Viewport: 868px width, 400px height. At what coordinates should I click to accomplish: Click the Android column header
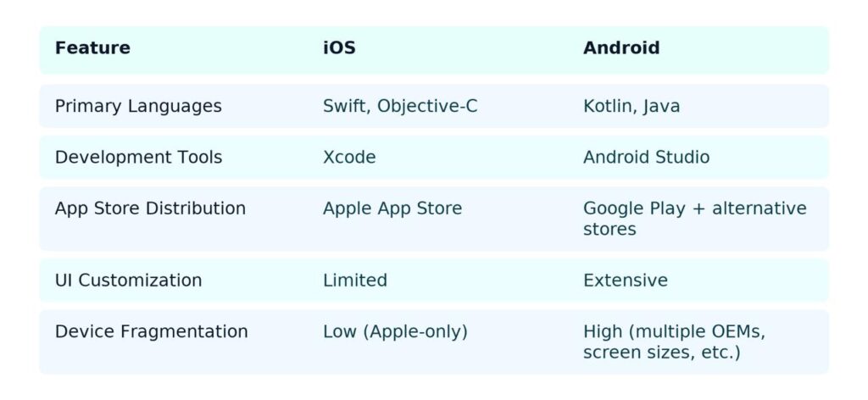point(620,48)
